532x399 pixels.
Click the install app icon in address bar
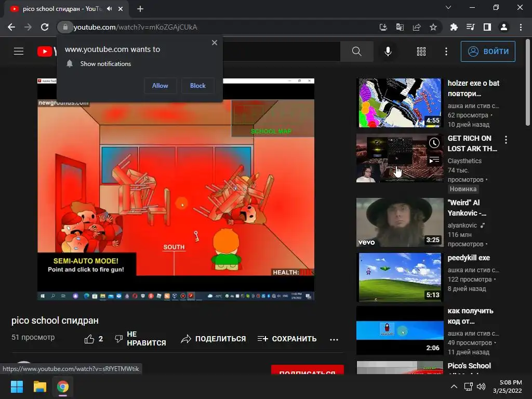(x=383, y=27)
